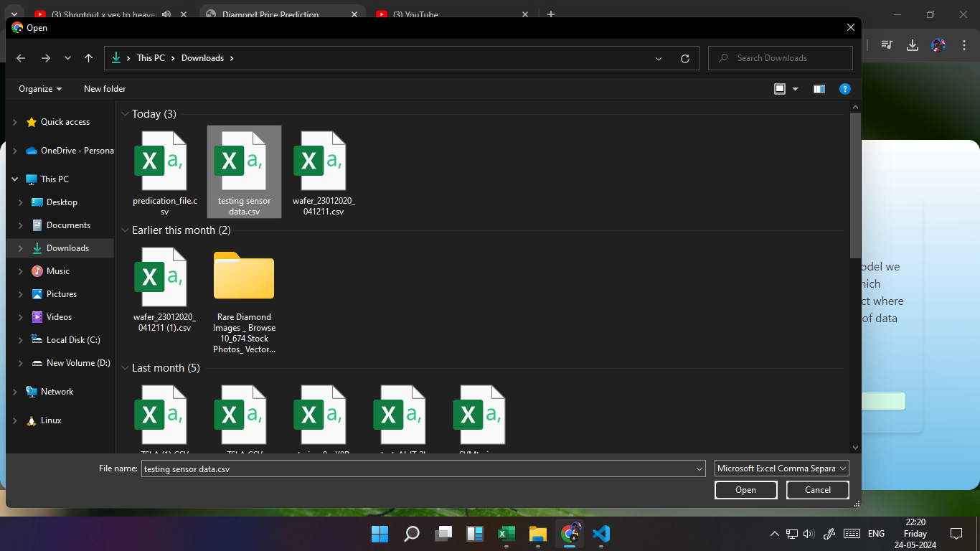This screenshot has height=551, width=980.
Task: Collapse the Earlier this month (2) group
Action: coord(125,230)
